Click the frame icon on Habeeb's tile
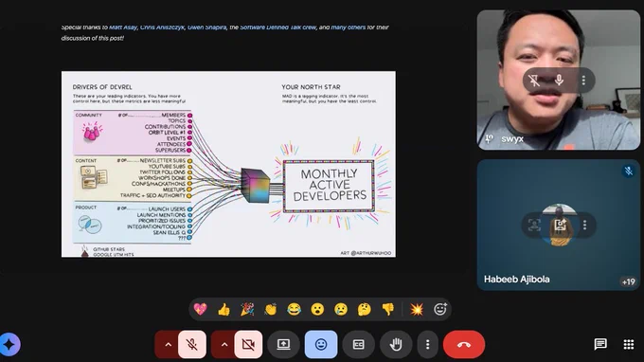This screenshot has height=362, width=644. pyautogui.click(x=534, y=225)
